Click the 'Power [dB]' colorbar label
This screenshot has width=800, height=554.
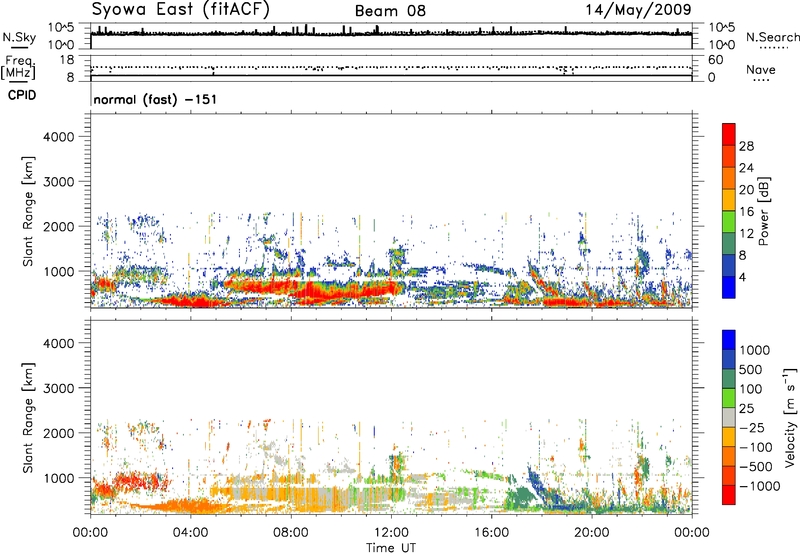click(x=764, y=211)
